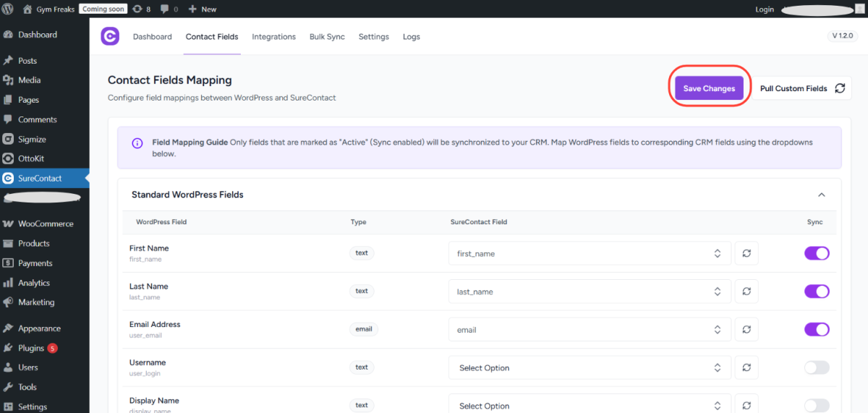This screenshot has width=868, height=413.
Task: Click the WordPress logo in admin bar
Action: [x=9, y=9]
